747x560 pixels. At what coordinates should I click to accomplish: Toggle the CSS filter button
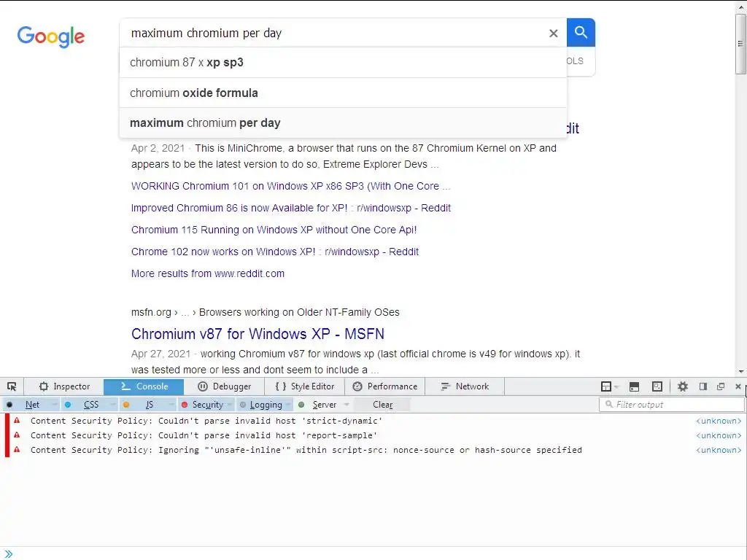pyautogui.click(x=85, y=405)
